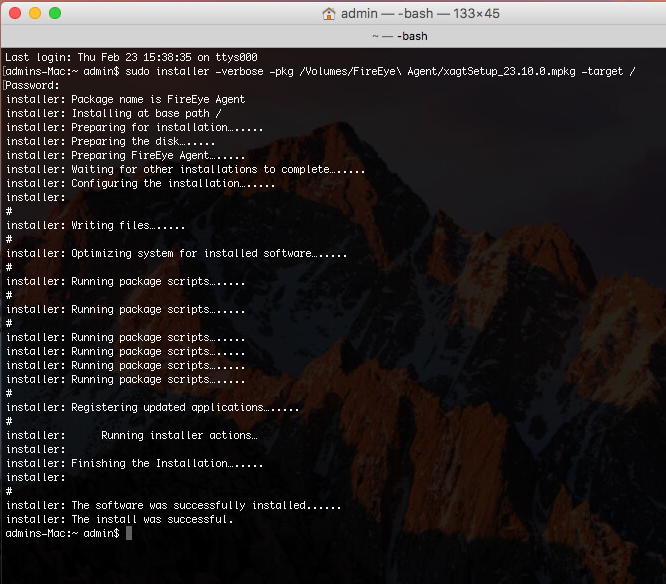
Task: Click the "Password:" line
Action: click(33, 86)
